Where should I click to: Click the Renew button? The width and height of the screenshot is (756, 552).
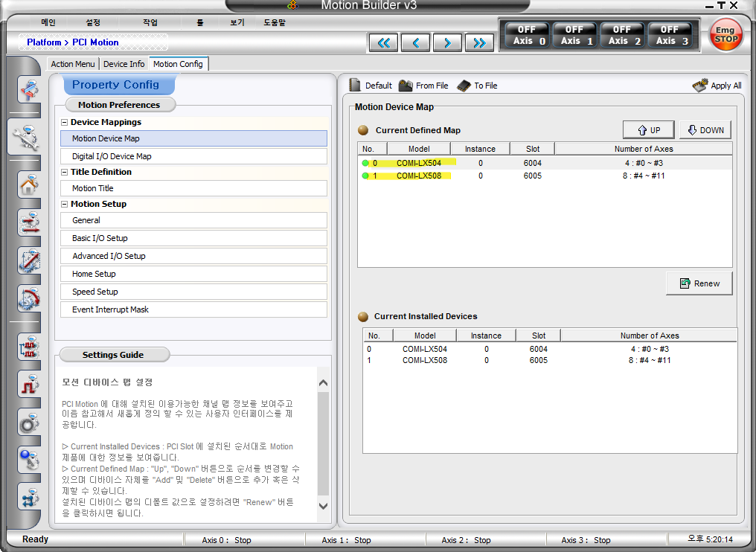click(699, 283)
